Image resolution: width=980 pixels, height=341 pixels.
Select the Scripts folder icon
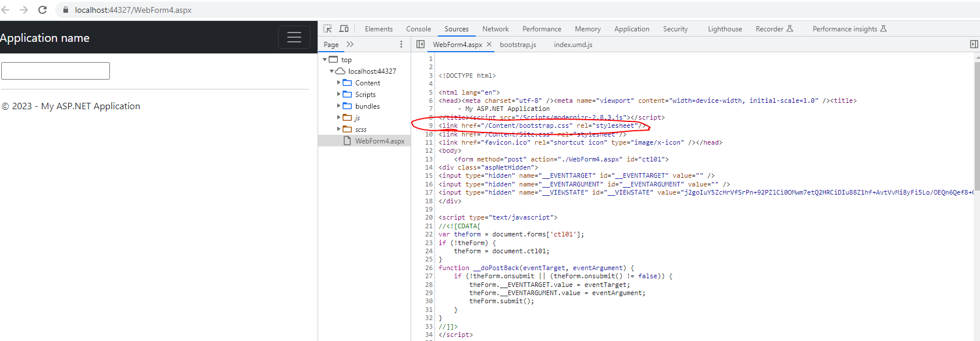point(347,95)
